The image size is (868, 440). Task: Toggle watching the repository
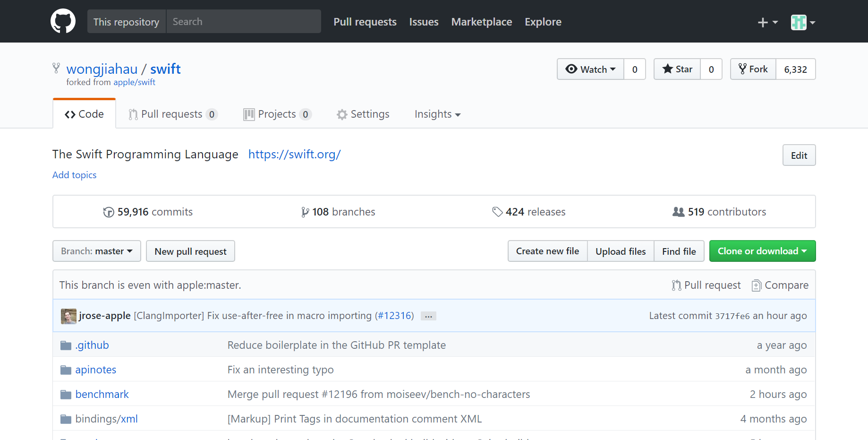click(590, 69)
